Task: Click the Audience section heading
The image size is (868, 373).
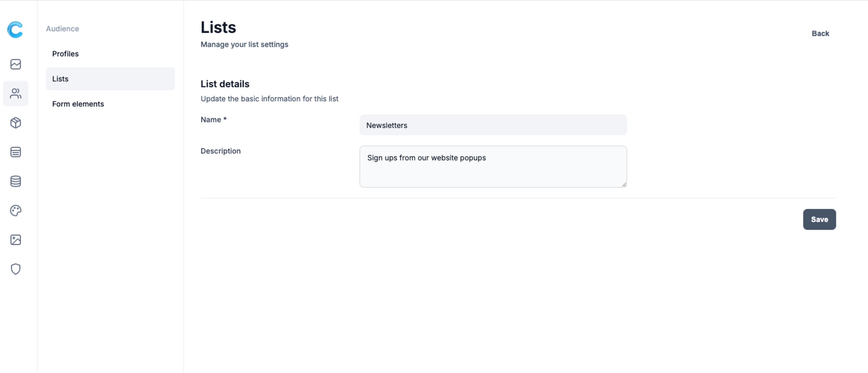Action: [62, 29]
